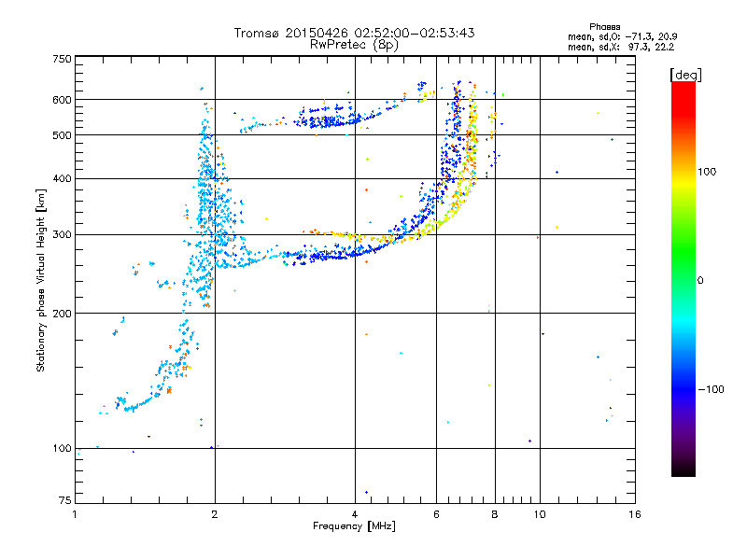Click the y-axis tick label '600'
This screenshot has width=747, height=560.
pos(62,100)
